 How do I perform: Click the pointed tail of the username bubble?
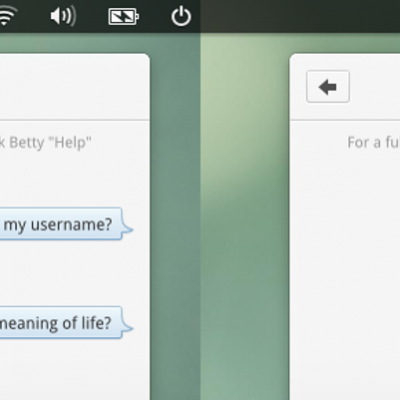click(128, 229)
